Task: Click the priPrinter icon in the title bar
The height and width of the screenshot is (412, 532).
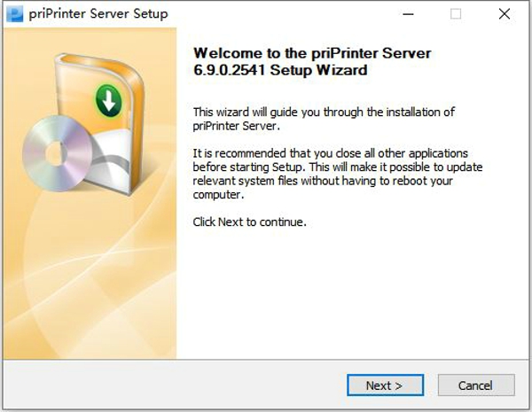Action: (x=14, y=14)
